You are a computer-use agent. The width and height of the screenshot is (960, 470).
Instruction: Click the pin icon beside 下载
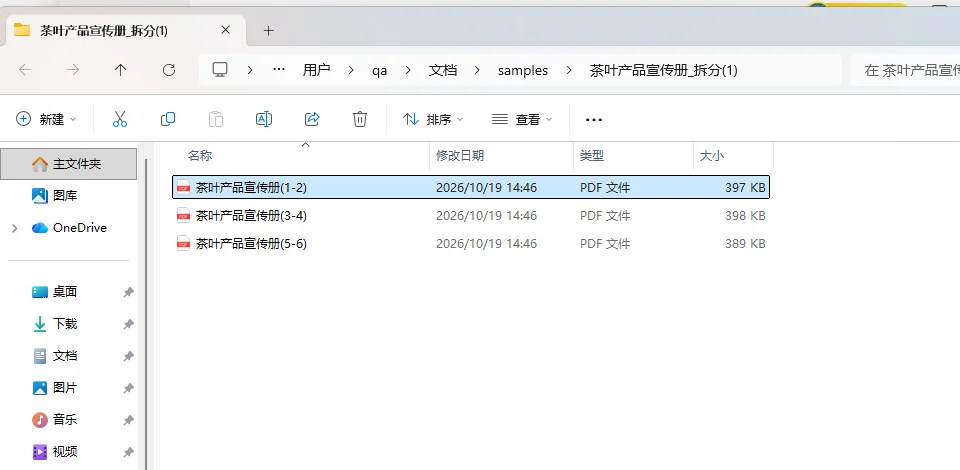(x=128, y=324)
